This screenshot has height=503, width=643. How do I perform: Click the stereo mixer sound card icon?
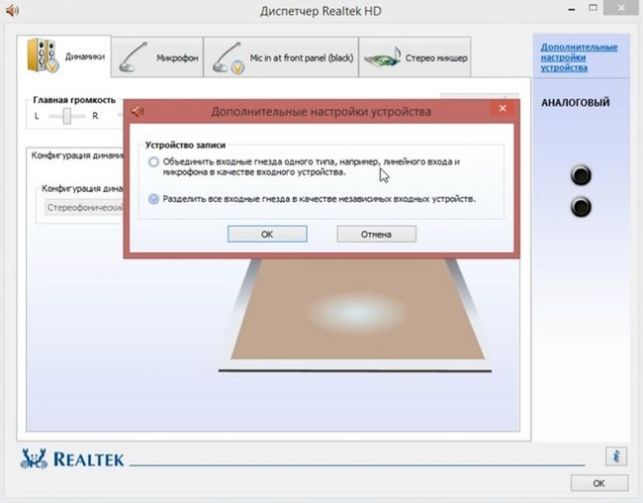[x=382, y=57]
